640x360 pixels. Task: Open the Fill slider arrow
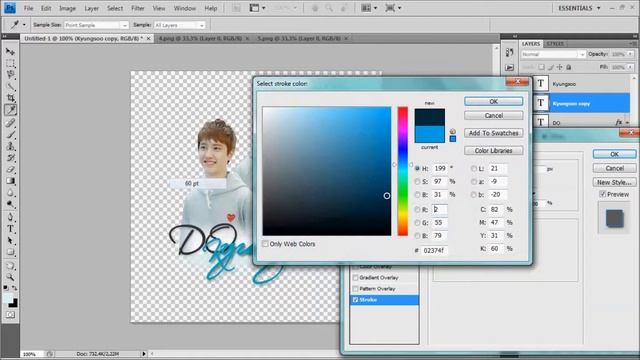click(631, 67)
